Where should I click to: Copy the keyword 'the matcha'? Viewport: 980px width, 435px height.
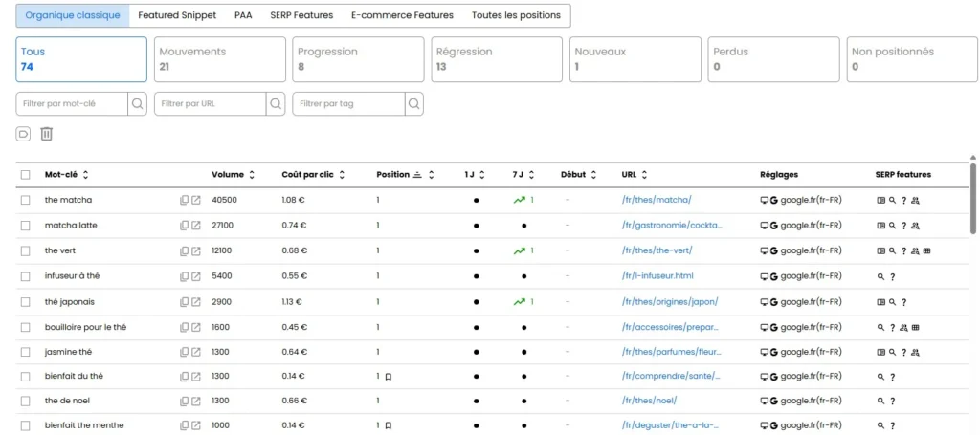pos(183,200)
